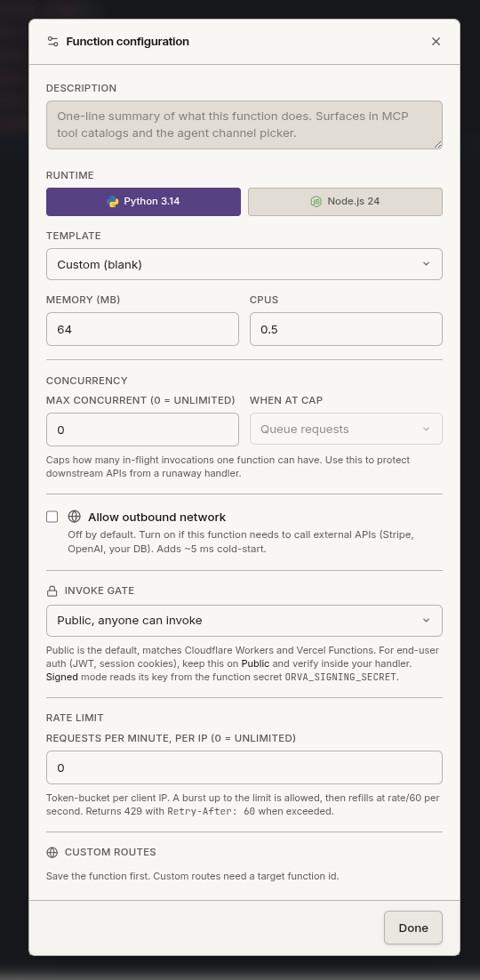Click the globe icon beside Allow outbound network
Viewport: 480px width, 980px height.
(75, 517)
